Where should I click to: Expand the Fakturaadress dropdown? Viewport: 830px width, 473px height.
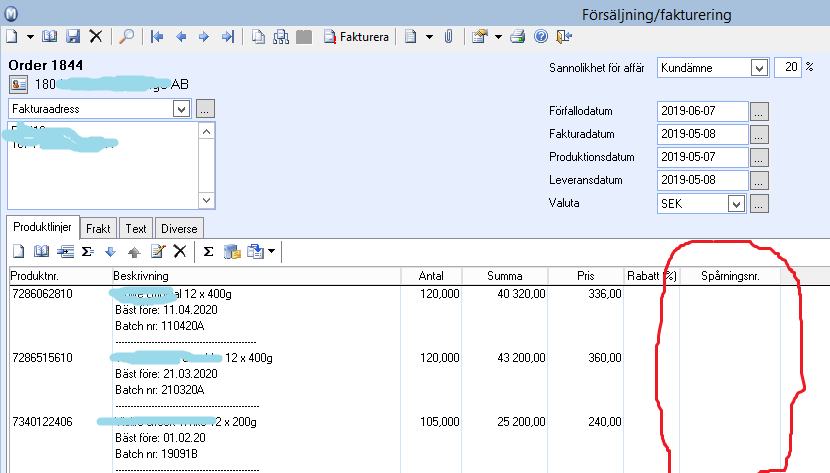coord(180,108)
